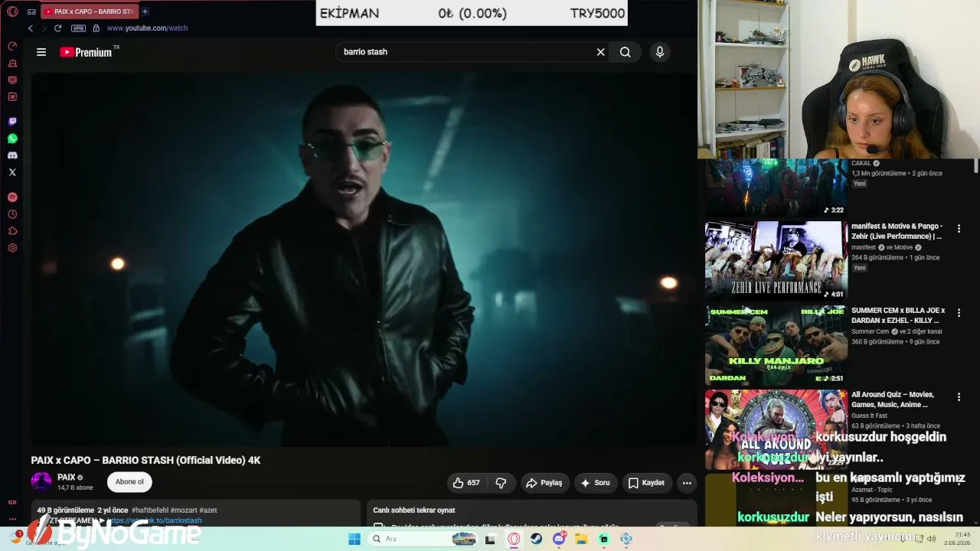
Task: Open the Zehir Live Performance thumbnail
Action: pos(776,261)
